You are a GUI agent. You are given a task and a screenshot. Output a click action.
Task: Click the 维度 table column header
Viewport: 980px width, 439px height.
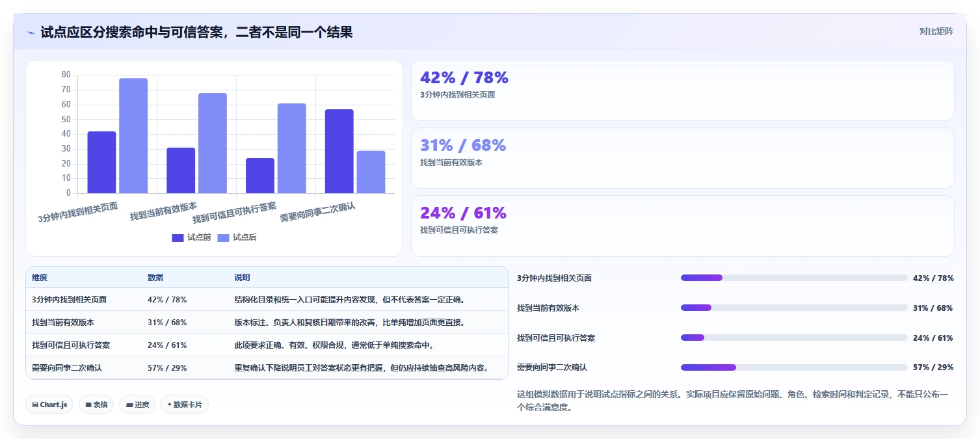click(40, 278)
